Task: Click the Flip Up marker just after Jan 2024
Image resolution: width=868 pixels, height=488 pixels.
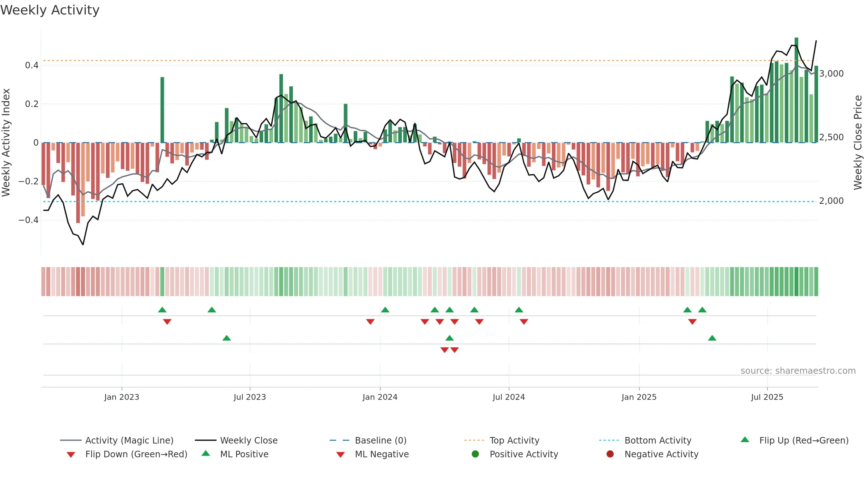Action: (x=385, y=310)
